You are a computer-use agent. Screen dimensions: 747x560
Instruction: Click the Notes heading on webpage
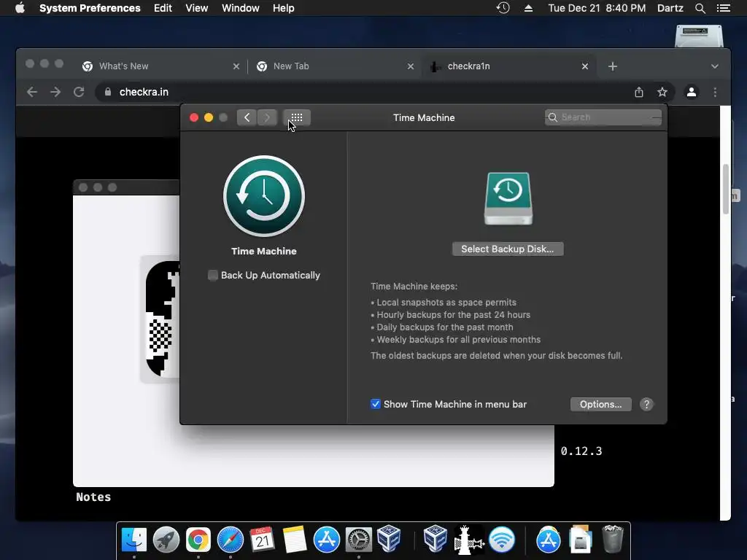click(x=93, y=497)
